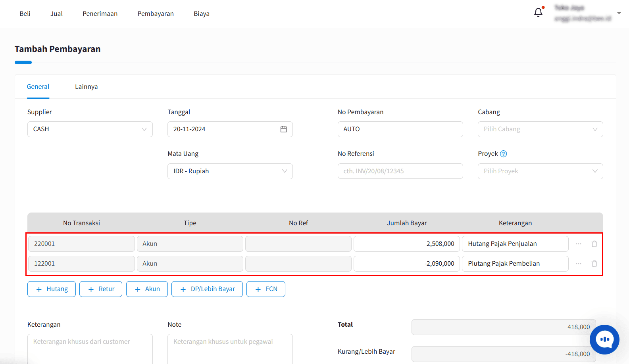The width and height of the screenshot is (629, 364).
Task: Open the live chat bubble
Action: coord(604,339)
